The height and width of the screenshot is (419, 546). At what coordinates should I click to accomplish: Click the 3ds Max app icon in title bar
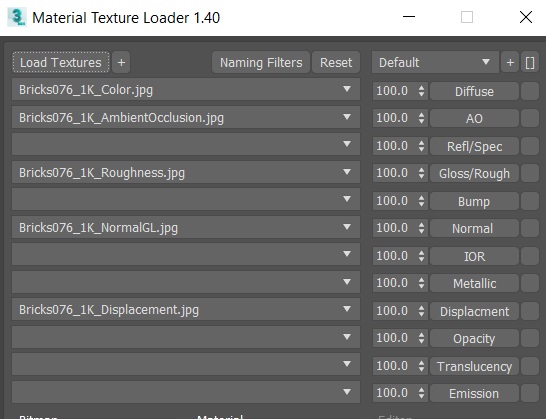coord(16,17)
